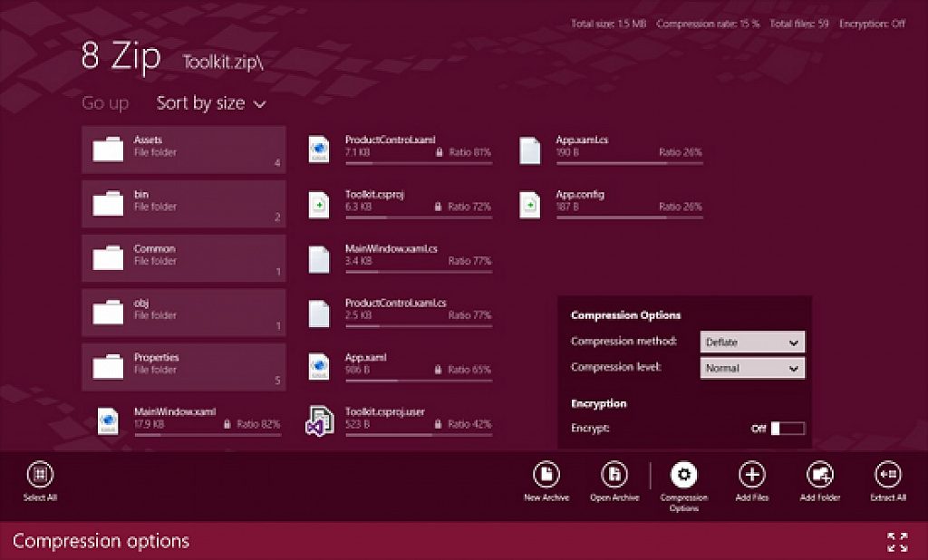Open the Compression method Deflate dropdown
Viewport: 928px width, 560px height.
(752, 342)
